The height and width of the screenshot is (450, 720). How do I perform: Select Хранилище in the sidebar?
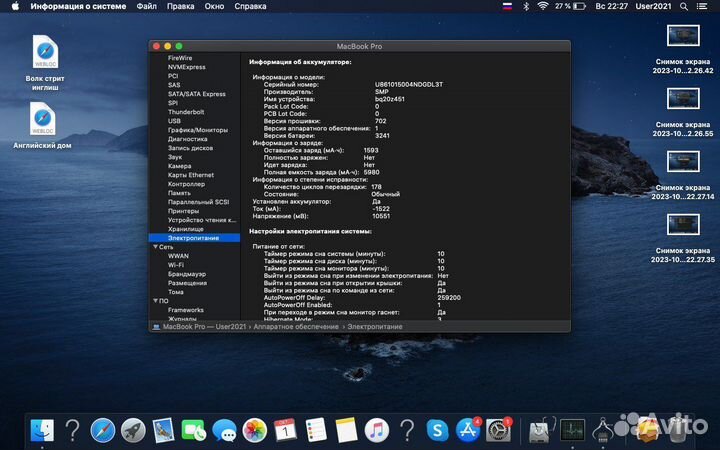tap(186, 229)
